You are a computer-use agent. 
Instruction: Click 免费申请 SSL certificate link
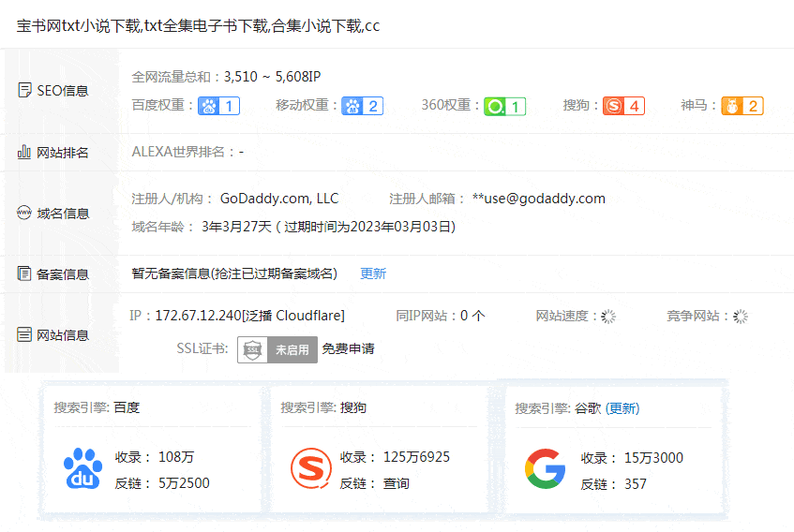click(x=348, y=348)
